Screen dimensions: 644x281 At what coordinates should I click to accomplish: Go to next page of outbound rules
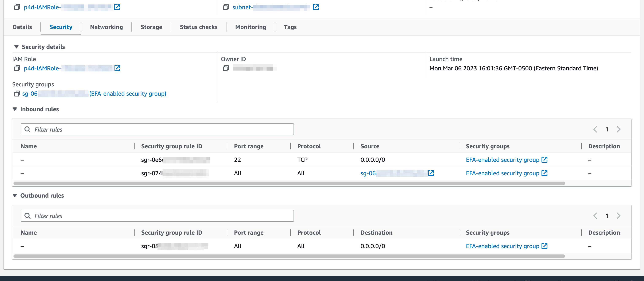[x=618, y=216]
